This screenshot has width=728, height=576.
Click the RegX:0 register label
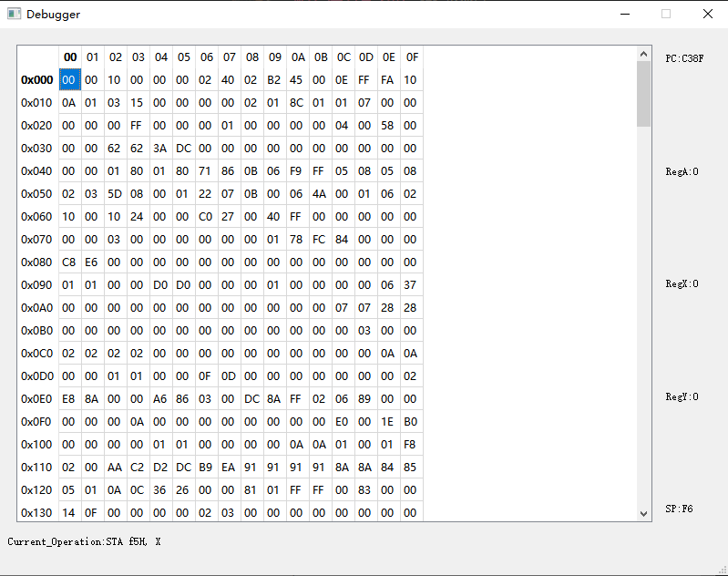[682, 283]
